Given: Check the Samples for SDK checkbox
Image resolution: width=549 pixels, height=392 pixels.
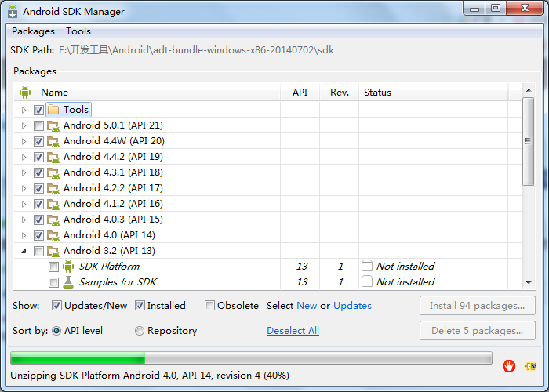Looking at the screenshot, I should (x=53, y=282).
